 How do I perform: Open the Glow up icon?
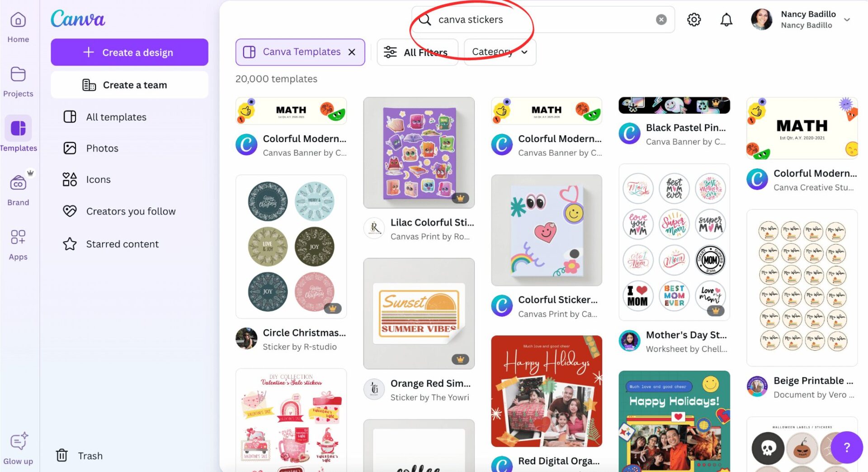click(x=18, y=441)
